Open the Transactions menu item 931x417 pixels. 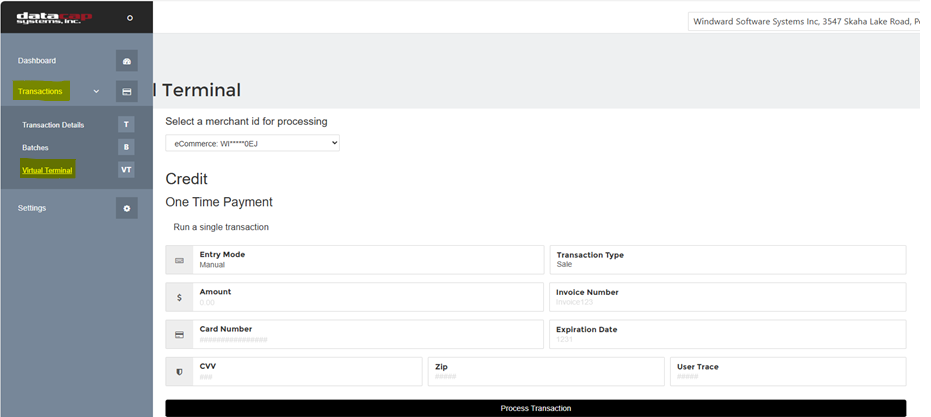40,91
